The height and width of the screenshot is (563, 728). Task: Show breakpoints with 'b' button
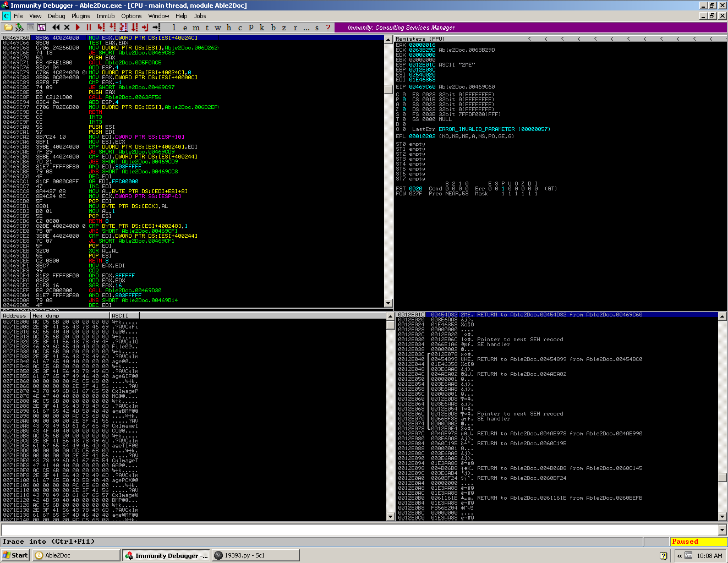pyautogui.click(x=273, y=27)
